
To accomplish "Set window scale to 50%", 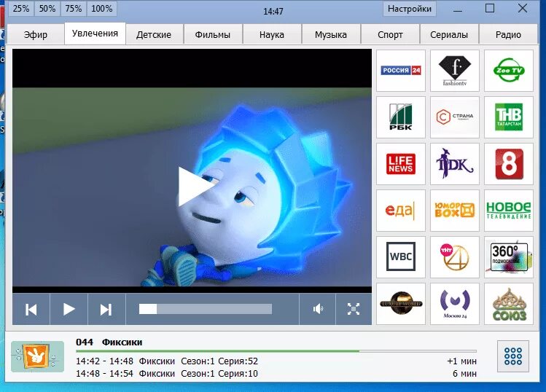I will click(x=47, y=9).
